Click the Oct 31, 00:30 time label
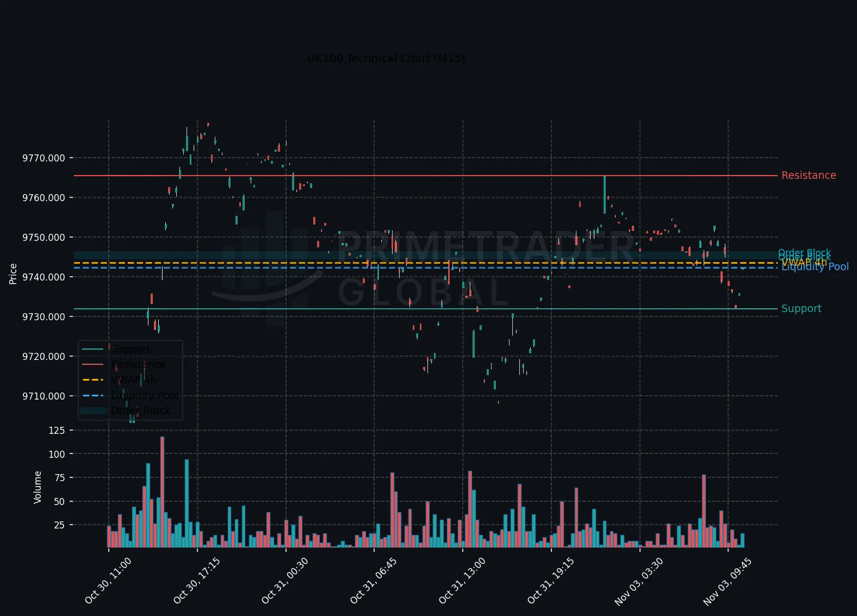 [x=285, y=581]
